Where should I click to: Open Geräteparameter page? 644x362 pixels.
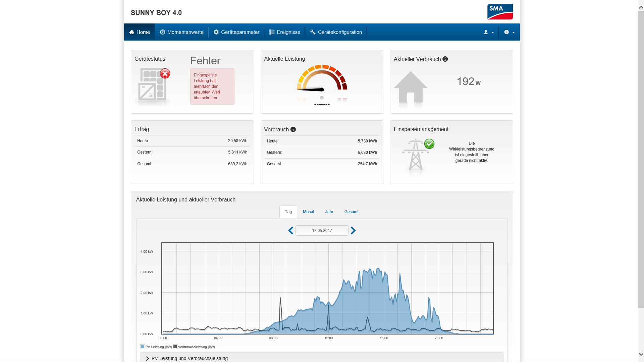[236, 32]
